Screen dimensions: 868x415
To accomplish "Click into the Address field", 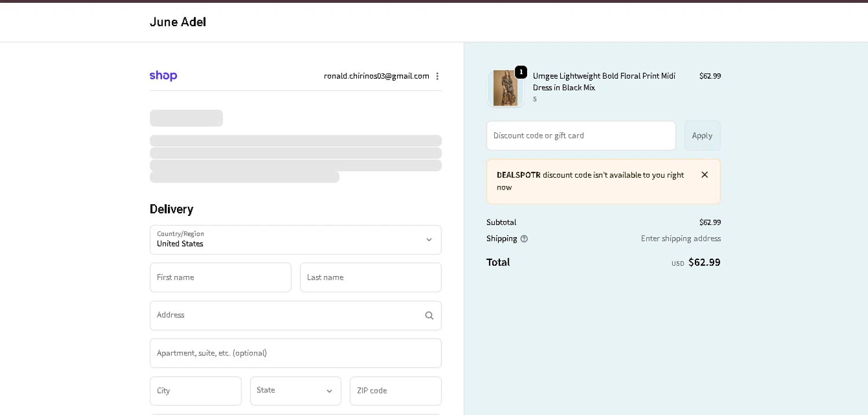I will pos(296,315).
